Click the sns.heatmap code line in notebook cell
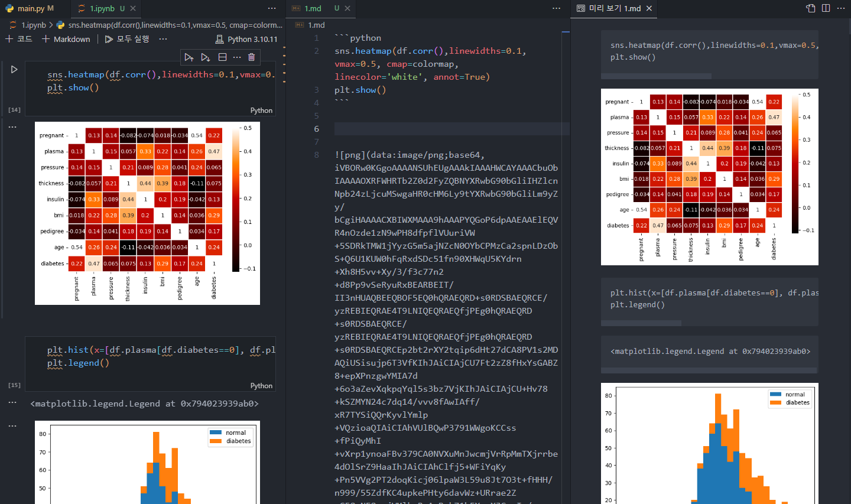The image size is (851, 504). (x=161, y=74)
